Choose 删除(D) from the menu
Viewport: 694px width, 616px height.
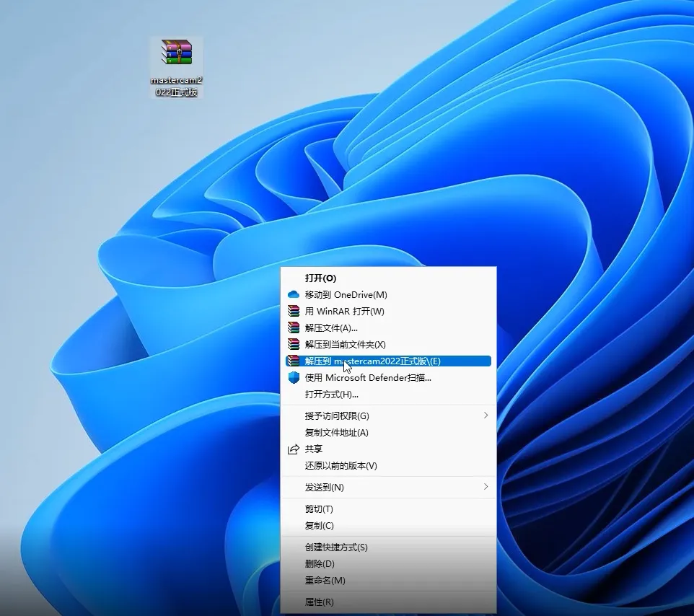(x=388, y=564)
